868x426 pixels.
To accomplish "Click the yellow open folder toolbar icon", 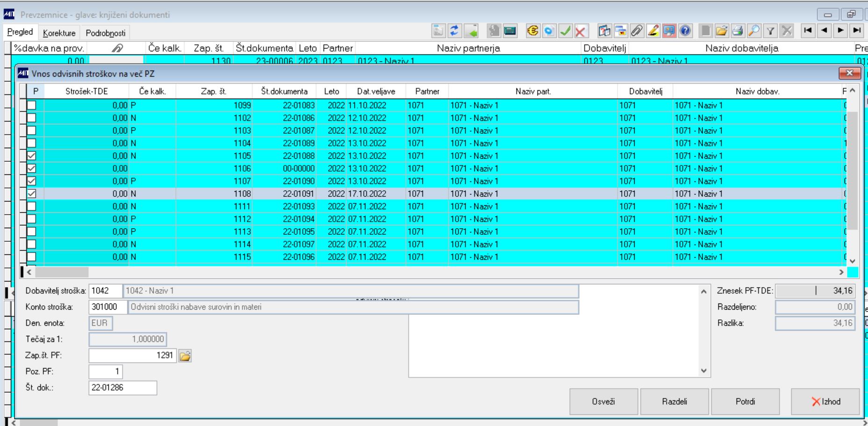I will click(722, 31).
